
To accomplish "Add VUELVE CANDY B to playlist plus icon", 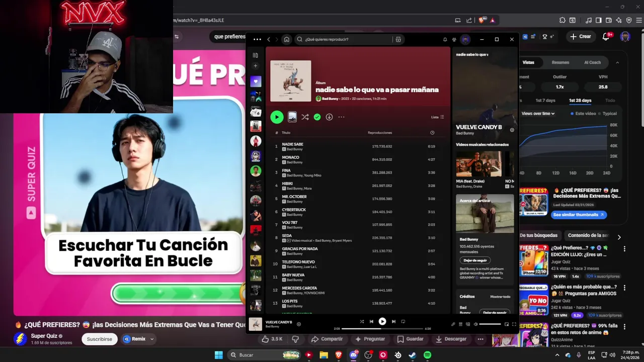I will (x=299, y=324).
